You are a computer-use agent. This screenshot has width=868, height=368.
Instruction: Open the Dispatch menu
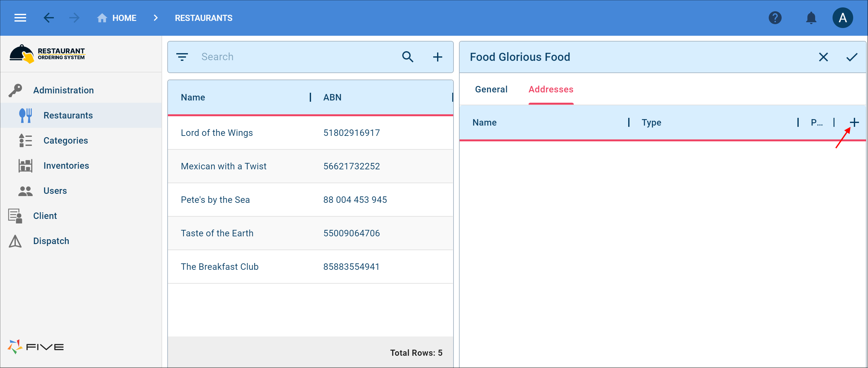tap(51, 241)
